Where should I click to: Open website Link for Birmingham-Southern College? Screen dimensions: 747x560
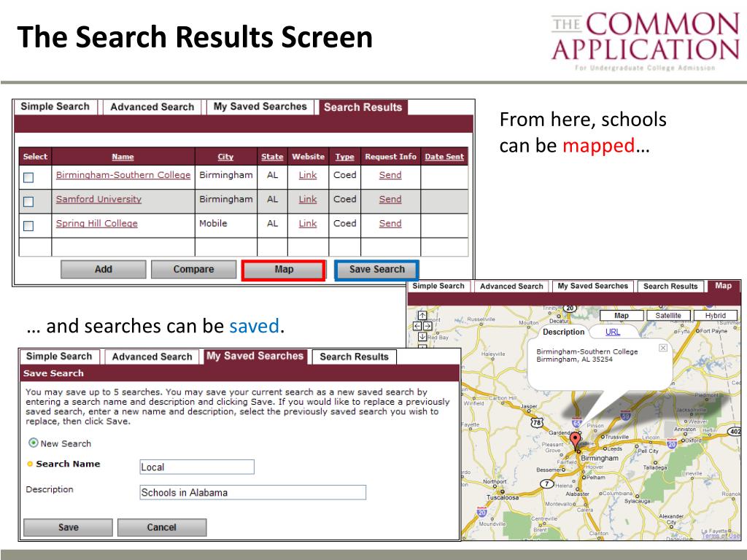[x=308, y=175]
